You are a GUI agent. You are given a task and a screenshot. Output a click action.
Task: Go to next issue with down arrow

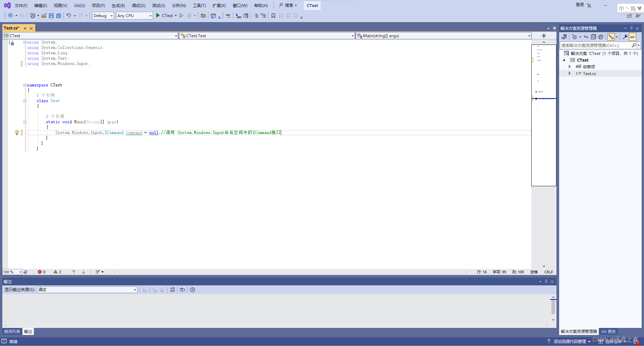click(x=84, y=272)
